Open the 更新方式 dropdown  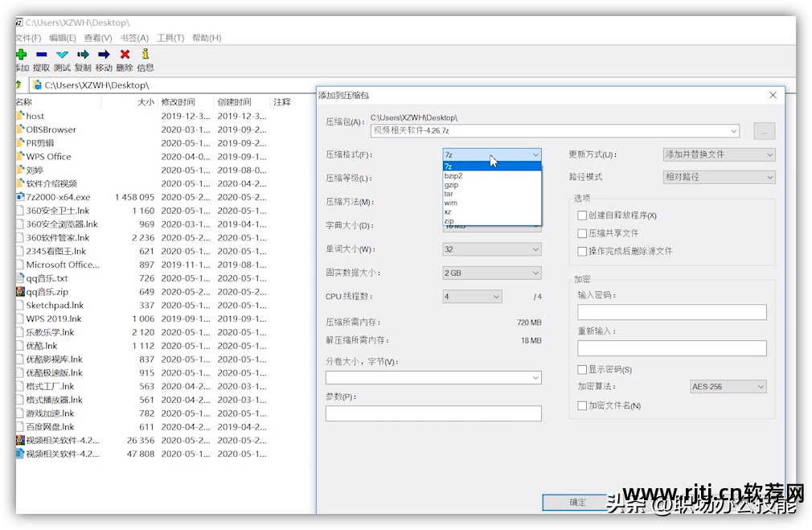coord(719,154)
